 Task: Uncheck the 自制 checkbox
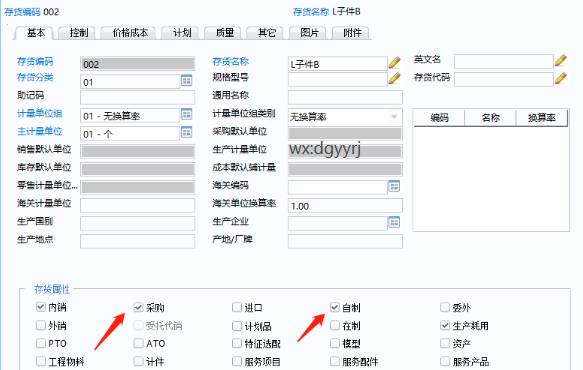(335, 307)
